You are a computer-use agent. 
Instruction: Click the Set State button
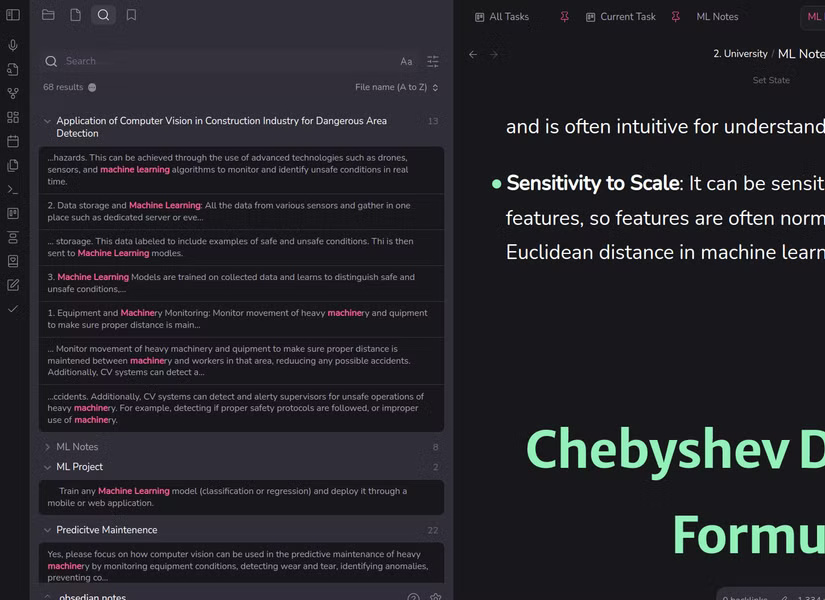(x=771, y=80)
